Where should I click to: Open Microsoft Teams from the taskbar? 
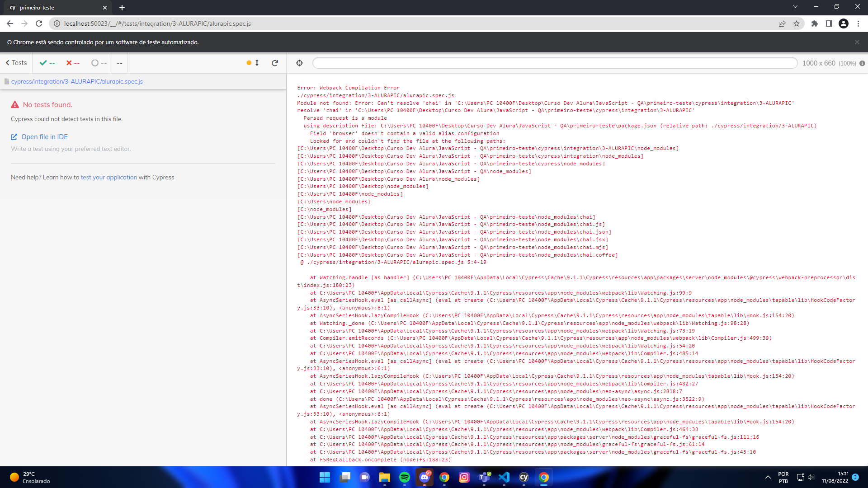tap(484, 477)
